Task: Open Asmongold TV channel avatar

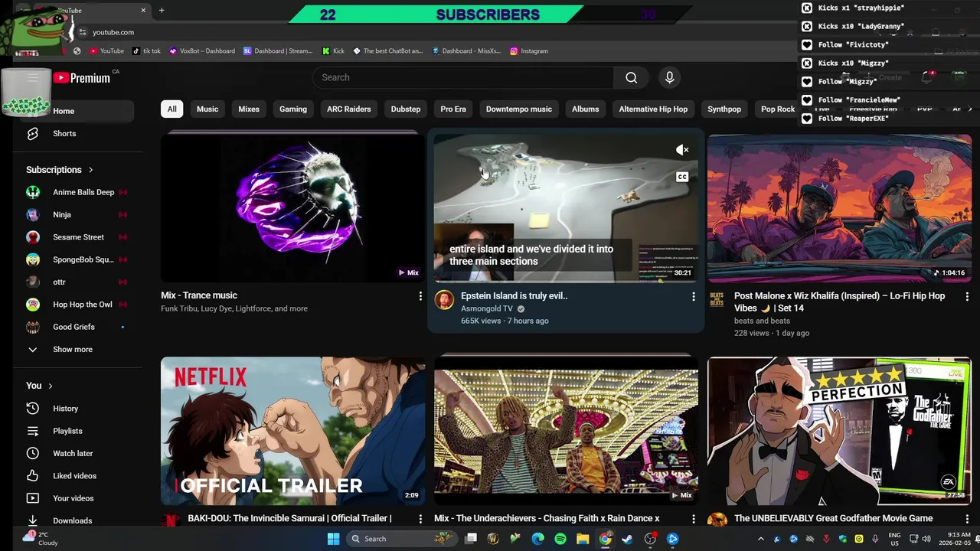Action: pos(444,300)
